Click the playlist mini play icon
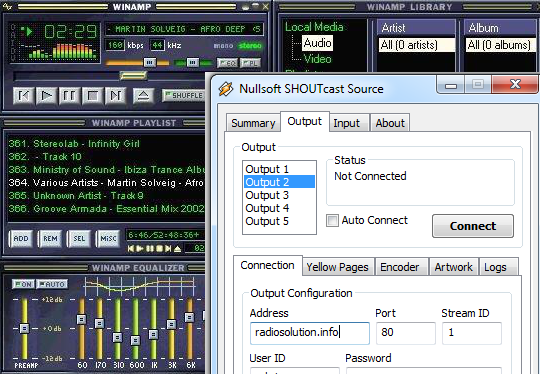The image size is (540, 374). 139,248
